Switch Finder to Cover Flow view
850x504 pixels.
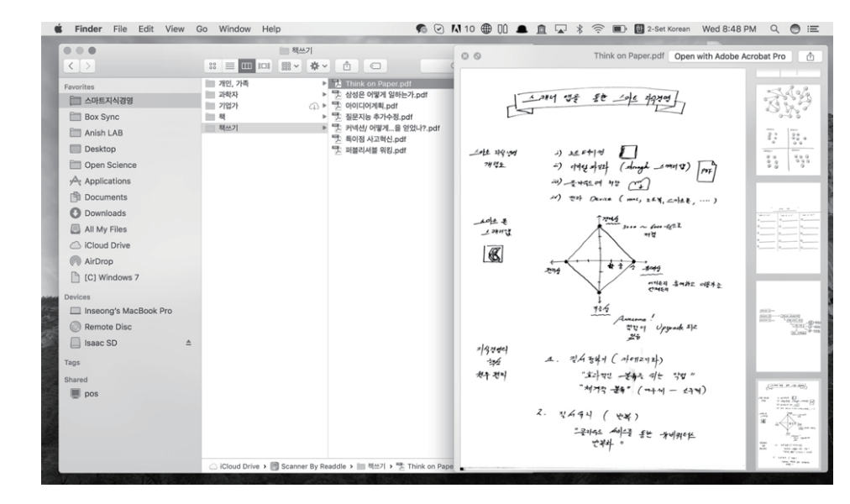click(x=264, y=66)
